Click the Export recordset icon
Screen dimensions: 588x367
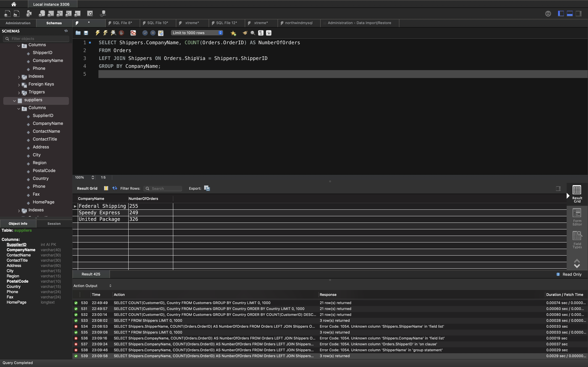(x=207, y=188)
